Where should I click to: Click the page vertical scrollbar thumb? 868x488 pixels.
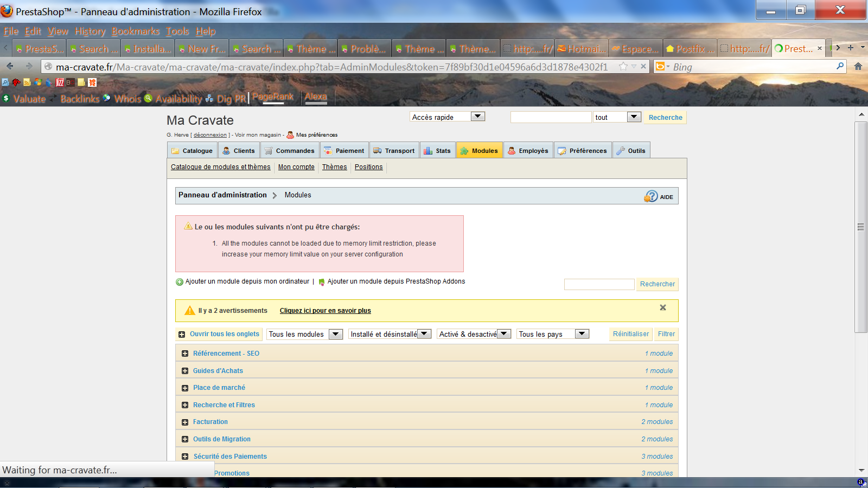[861, 227]
